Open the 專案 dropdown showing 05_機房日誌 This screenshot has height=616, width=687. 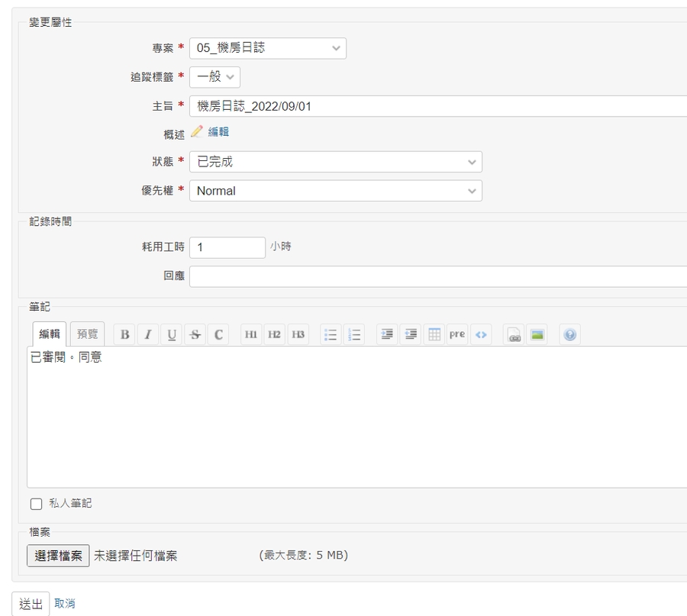click(x=267, y=48)
